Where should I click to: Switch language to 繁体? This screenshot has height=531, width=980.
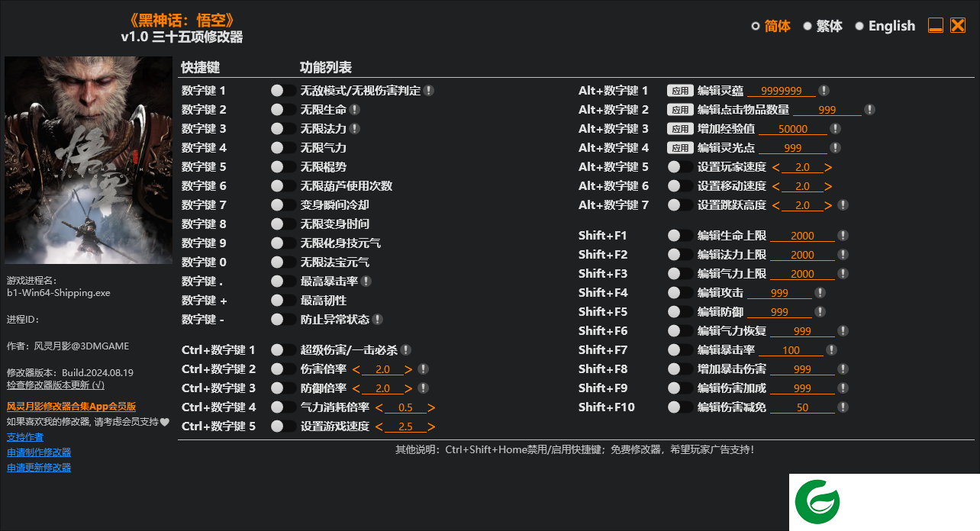[x=823, y=26]
